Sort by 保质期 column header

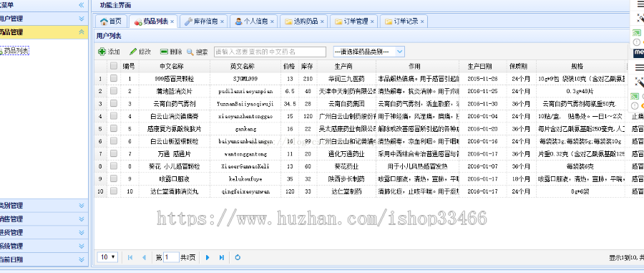[x=521, y=66]
